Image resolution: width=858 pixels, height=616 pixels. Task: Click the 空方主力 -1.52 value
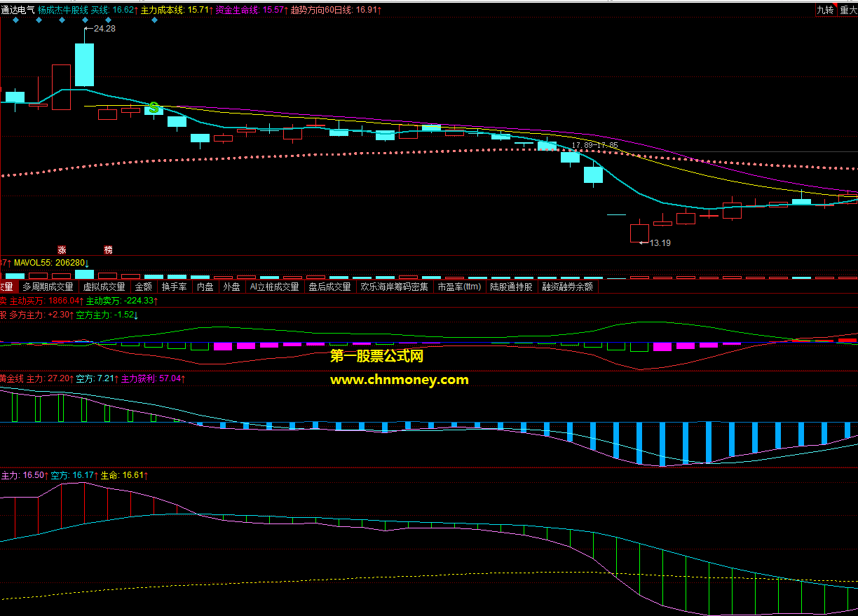107,315
